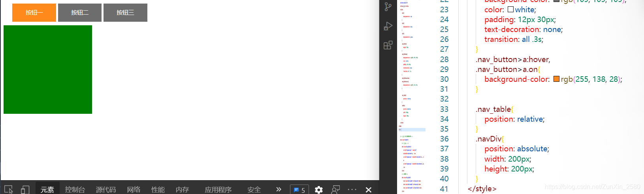Open DevTools settings gear
This screenshot has width=644, height=194.
318,190
